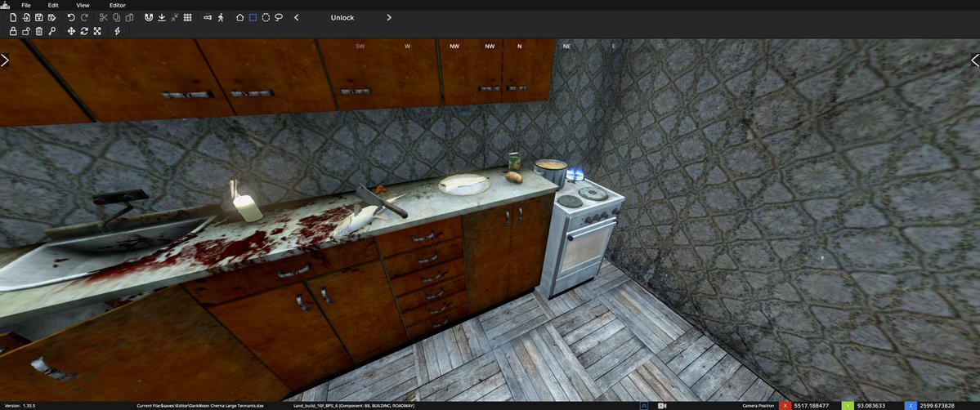Toggle the collision arrows icon

tap(174, 17)
